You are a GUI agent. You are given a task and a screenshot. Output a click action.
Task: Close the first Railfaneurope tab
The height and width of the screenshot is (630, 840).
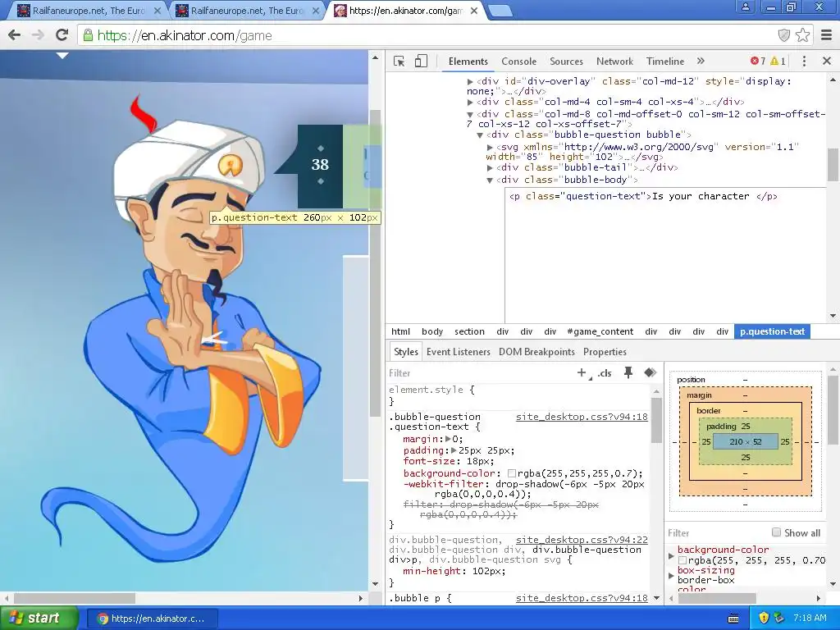coord(157,11)
